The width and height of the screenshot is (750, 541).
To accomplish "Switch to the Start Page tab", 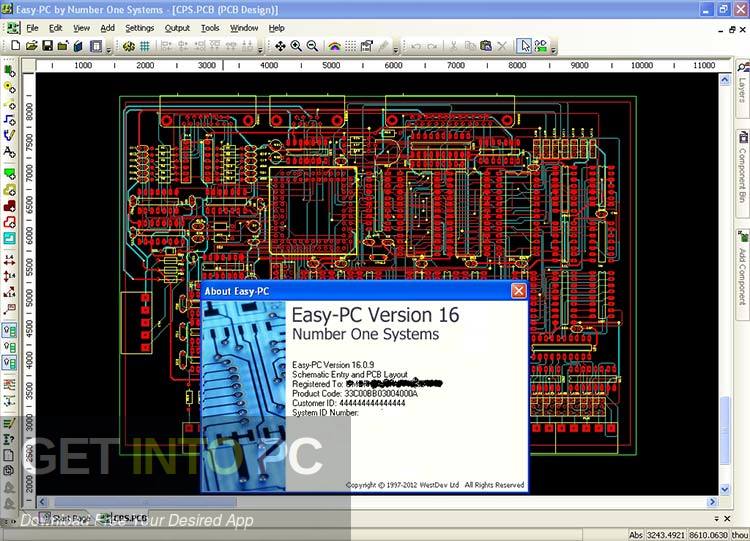I will point(66,518).
